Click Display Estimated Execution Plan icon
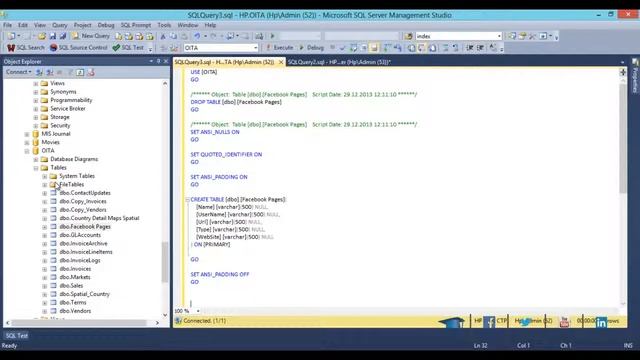This screenshot has width=640, height=360. [x=353, y=48]
